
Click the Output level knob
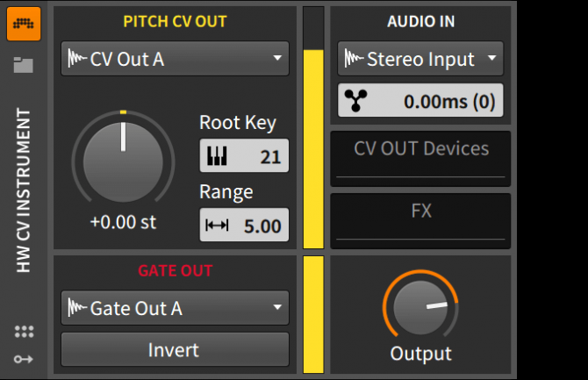[420, 307]
